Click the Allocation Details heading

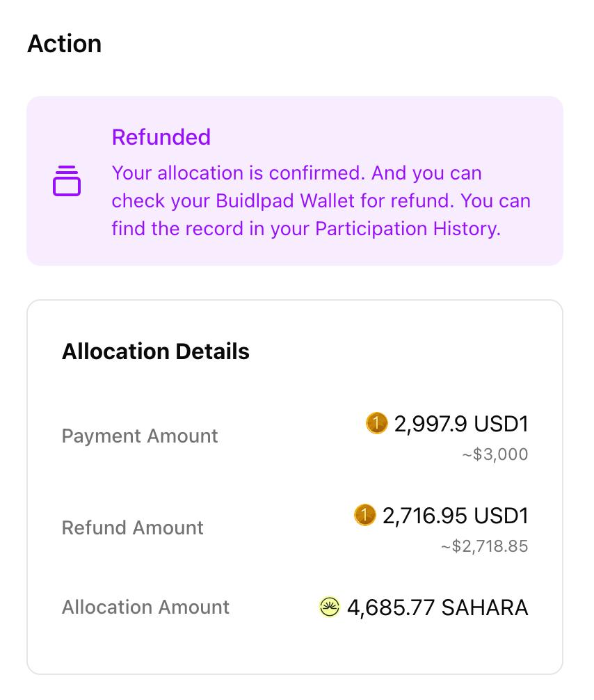(155, 351)
